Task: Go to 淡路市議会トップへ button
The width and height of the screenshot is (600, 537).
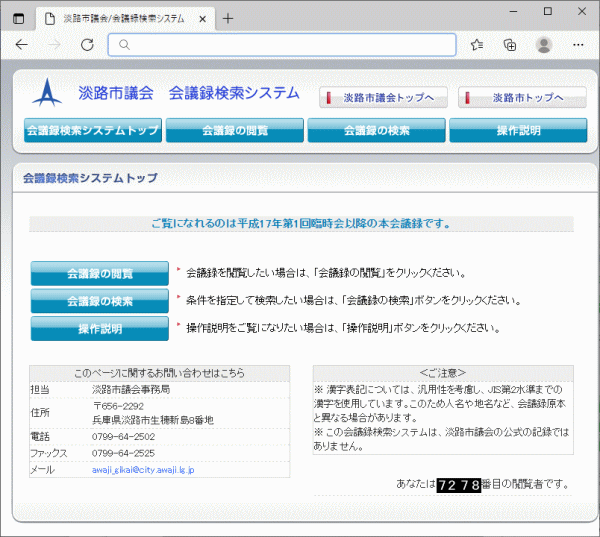Action: pyautogui.click(x=383, y=98)
